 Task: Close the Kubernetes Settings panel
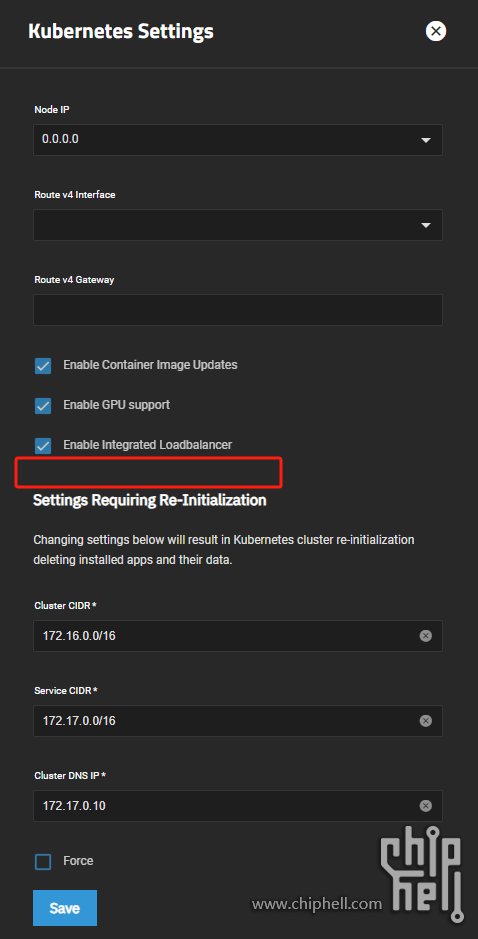(435, 31)
